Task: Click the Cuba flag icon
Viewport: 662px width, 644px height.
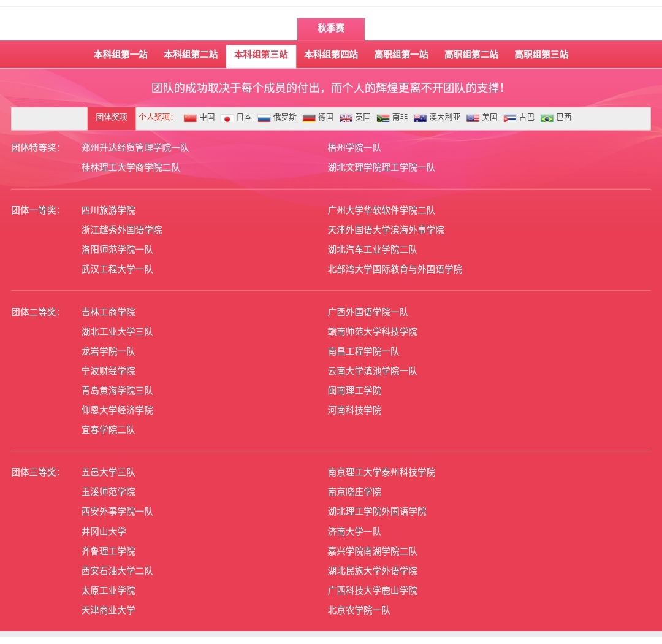Action: pyautogui.click(x=510, y=118)
